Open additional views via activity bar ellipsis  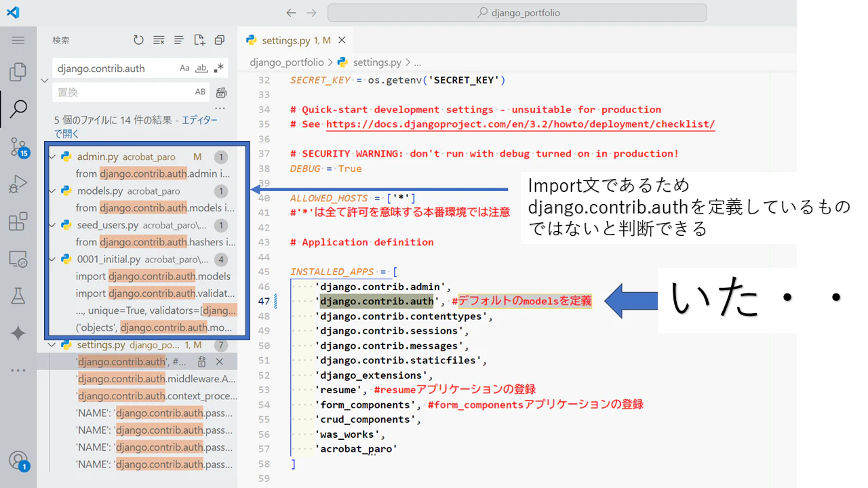pyautogui.click(x=18, y=370)
